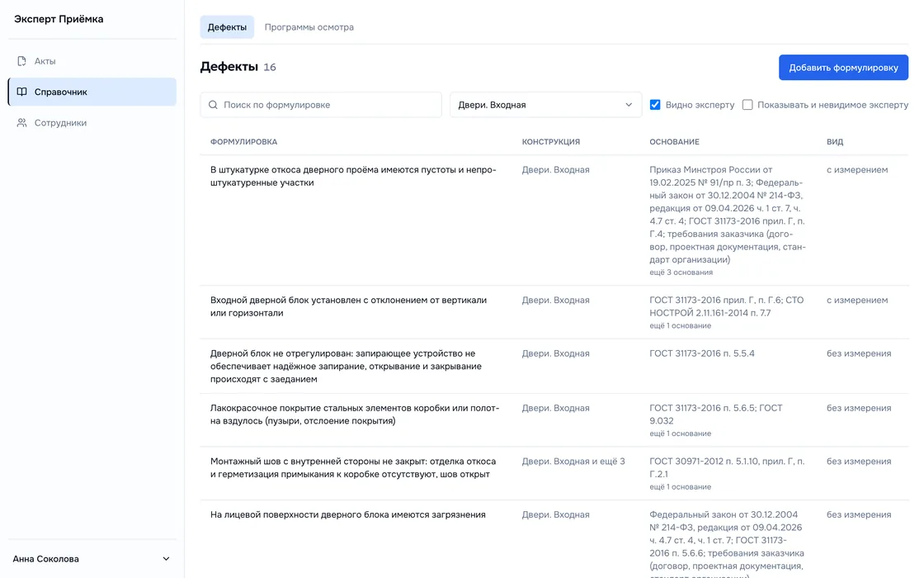Click the ОСНОВАНИЕ column header
The image size is (924, 578).
(674, 141)
